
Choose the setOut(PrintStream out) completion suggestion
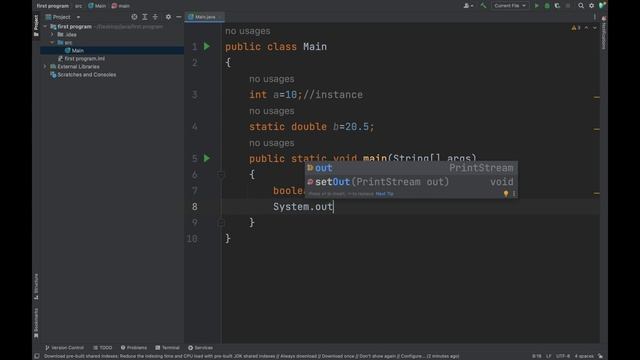pos(411,182)
